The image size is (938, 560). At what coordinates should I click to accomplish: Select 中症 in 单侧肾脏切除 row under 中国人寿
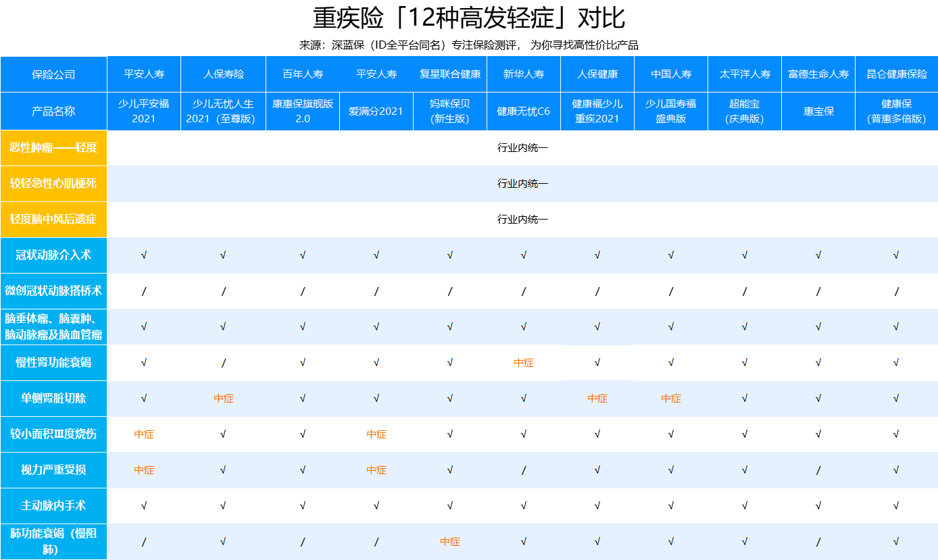671,399
